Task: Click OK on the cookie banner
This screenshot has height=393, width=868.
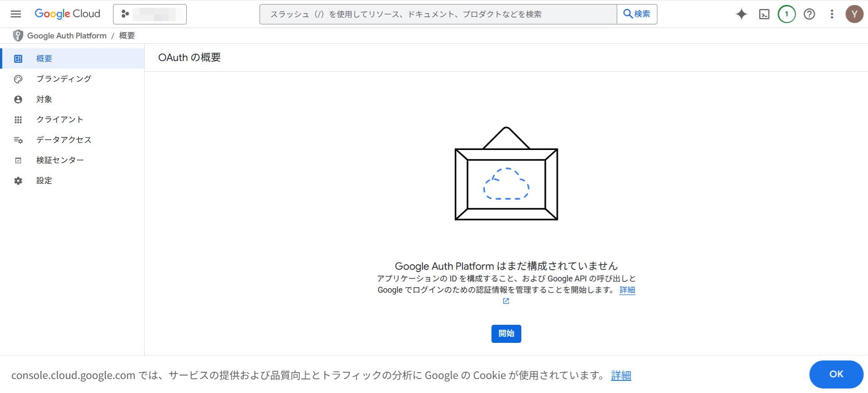Action: tap(836, 374)
